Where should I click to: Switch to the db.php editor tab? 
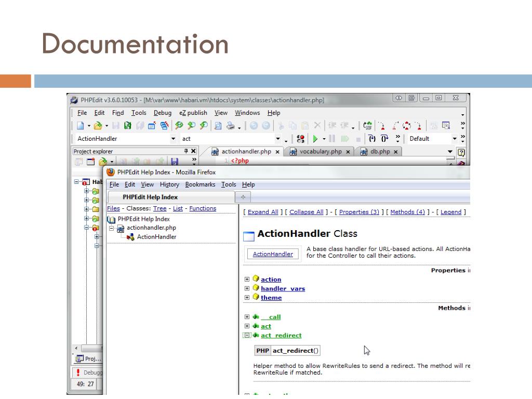click(x=380, y=152)
